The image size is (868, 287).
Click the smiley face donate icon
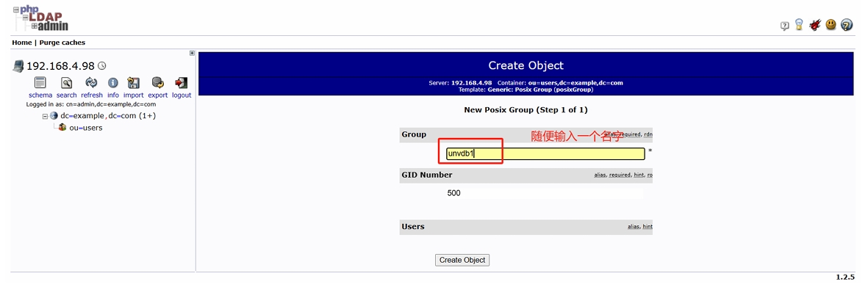pyautogui.click(x=831, y=25)
